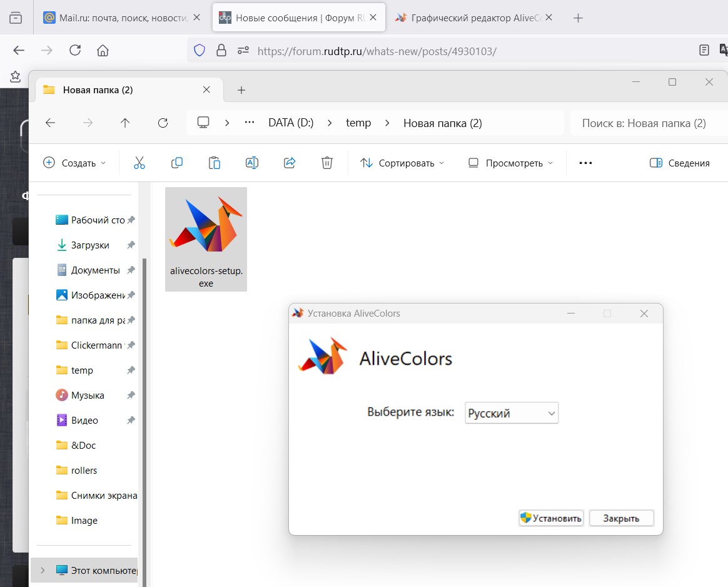Click Закрыть button in installer
This screenshot has height=587, width=728.
click(621, 518)
